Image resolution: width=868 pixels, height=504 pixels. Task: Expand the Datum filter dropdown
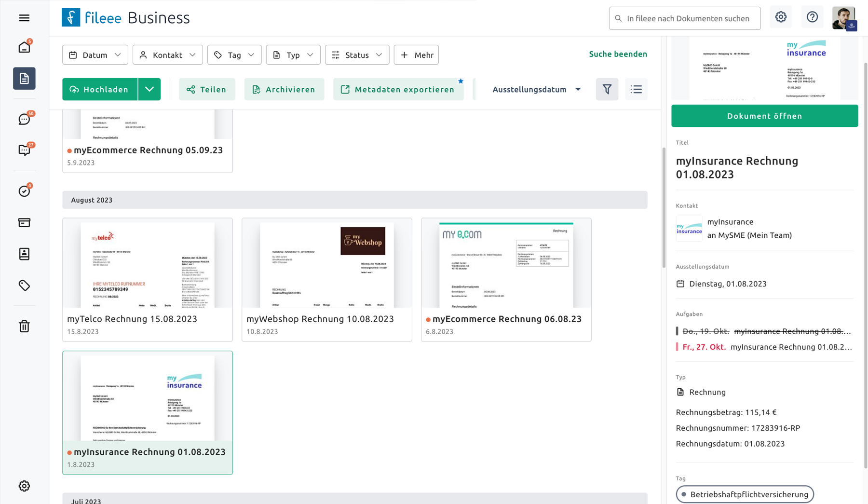point(95,55)
